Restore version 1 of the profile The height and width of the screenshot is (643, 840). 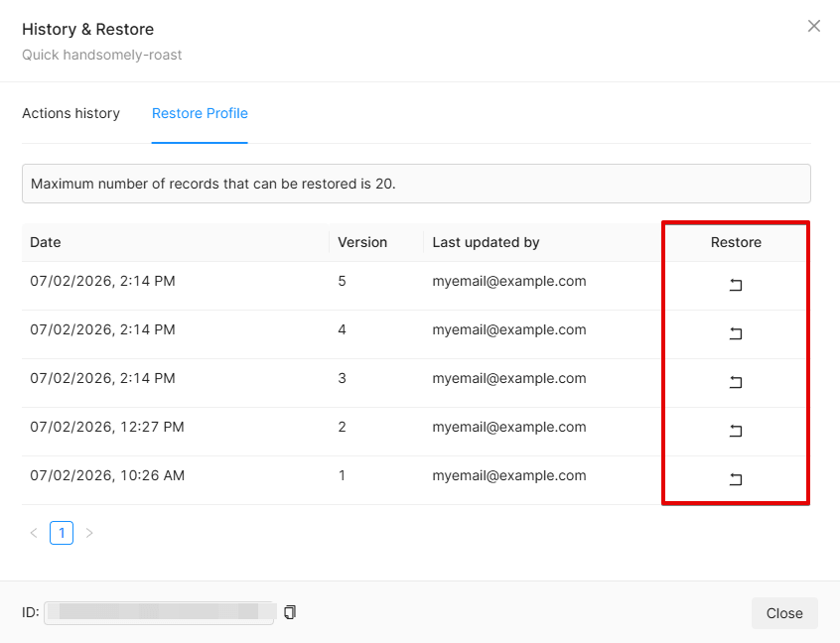pyautogui.click(x=736, y=479)
